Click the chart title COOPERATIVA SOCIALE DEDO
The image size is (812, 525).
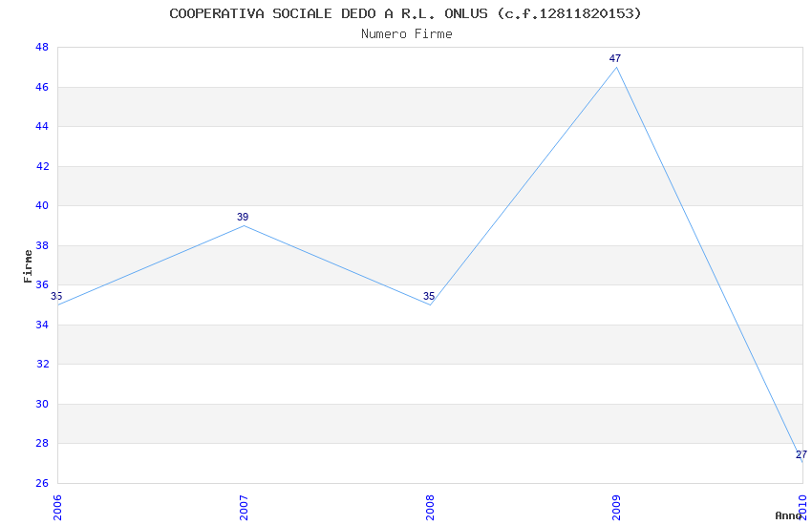click(405, 13)
